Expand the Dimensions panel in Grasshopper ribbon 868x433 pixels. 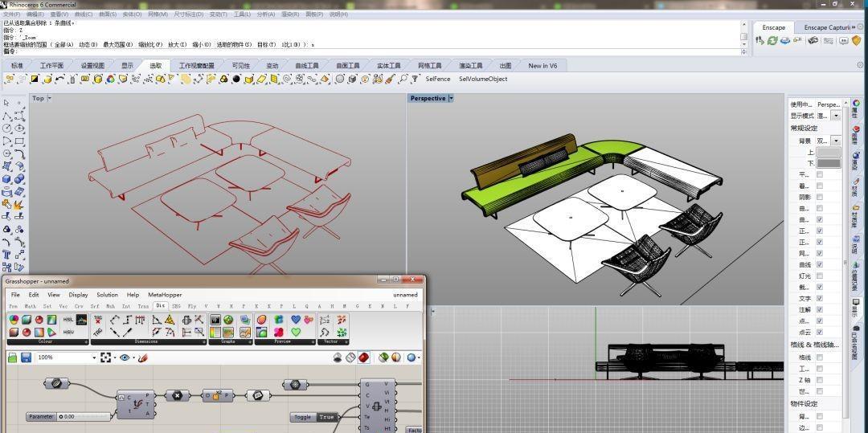click(x=205, y=342)
